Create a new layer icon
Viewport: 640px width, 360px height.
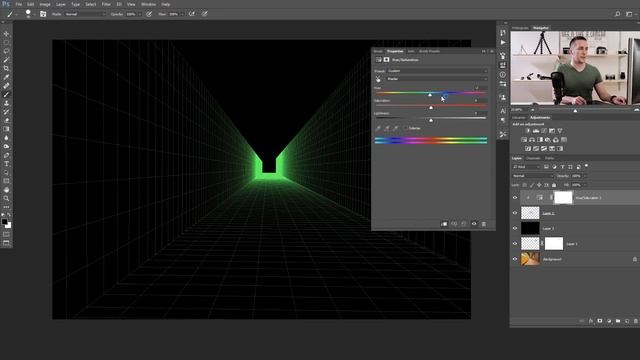627,321
